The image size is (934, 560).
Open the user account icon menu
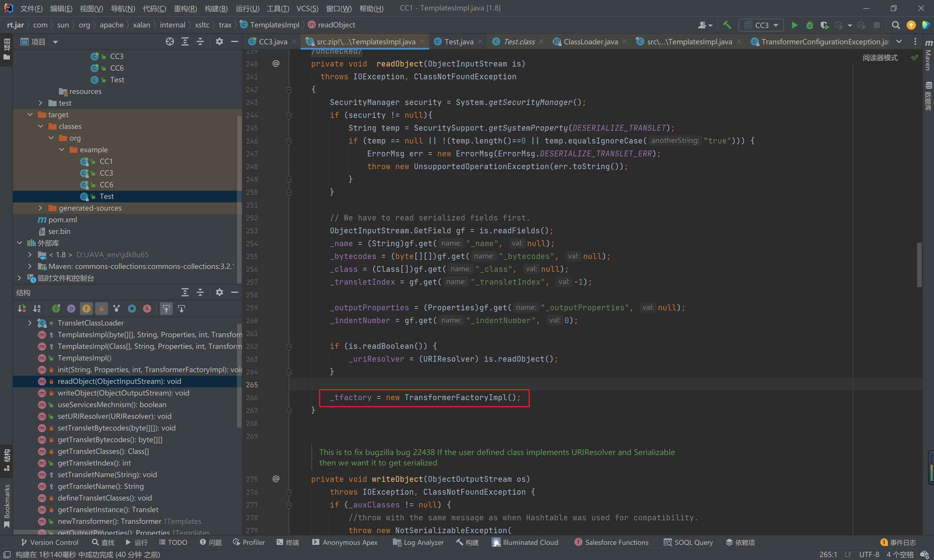click(705, 25)
